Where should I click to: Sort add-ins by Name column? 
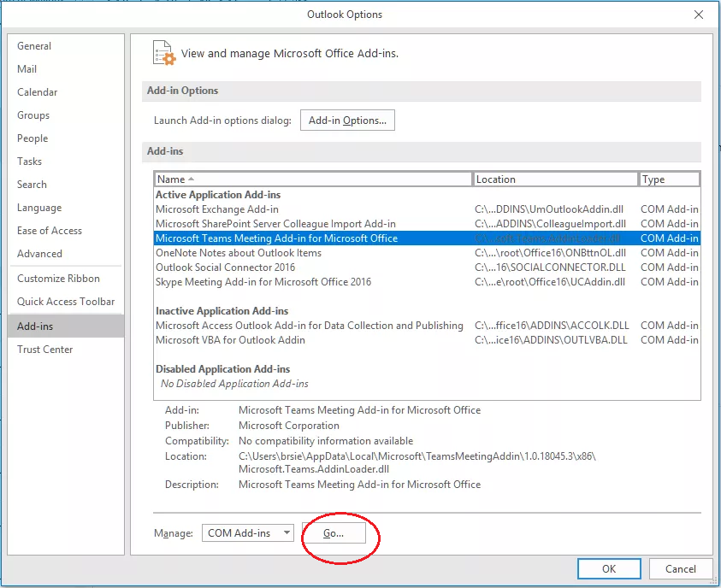[313, 179]
